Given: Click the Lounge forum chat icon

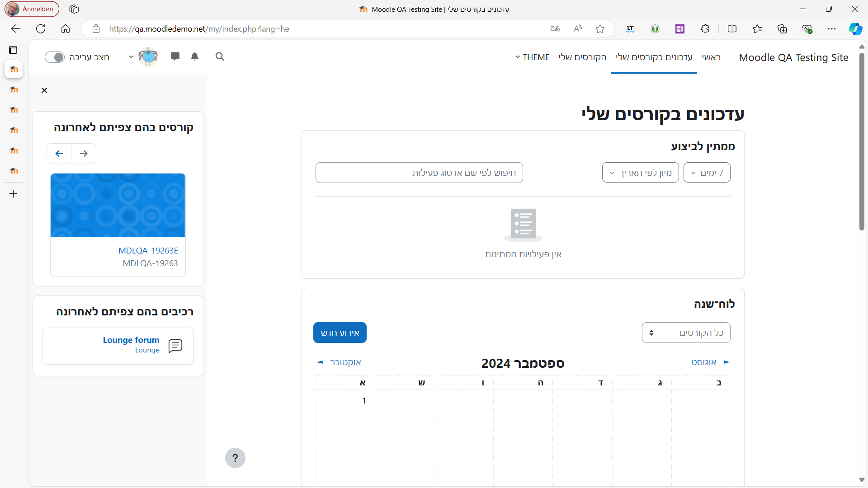Looking at the screenshot, I should point(175,346).
